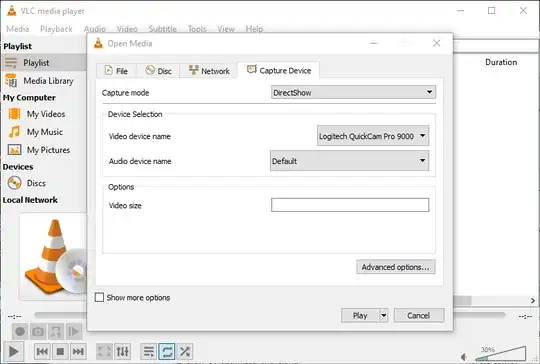Cancel the Open Media dialog
540x364 pixels.
point(419,315)
